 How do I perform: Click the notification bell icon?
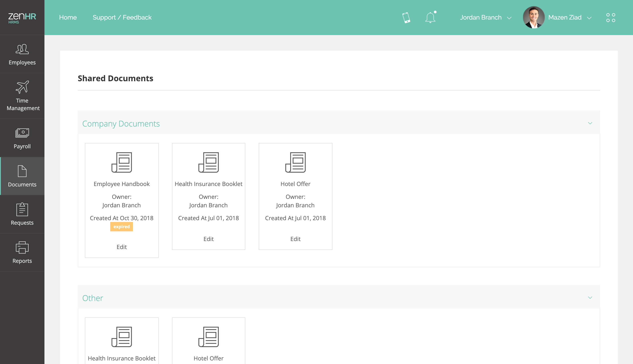point(430,18)
